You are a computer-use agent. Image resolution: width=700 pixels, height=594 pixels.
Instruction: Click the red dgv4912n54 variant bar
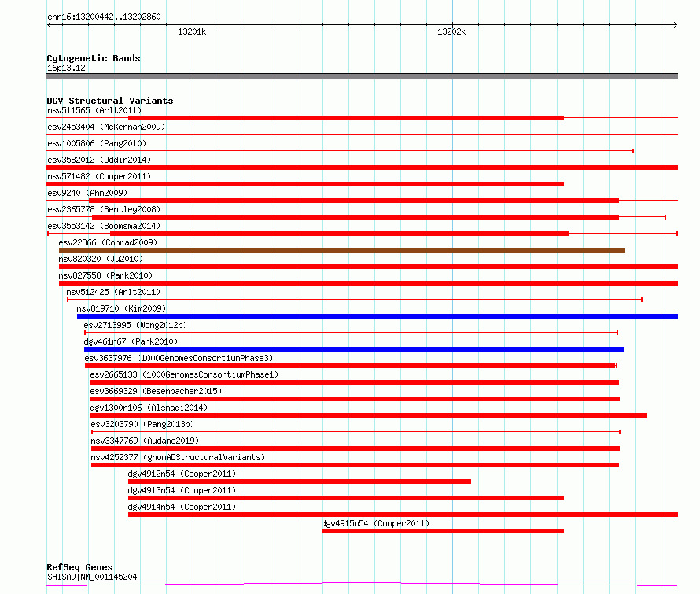click(x=300, y=481)
